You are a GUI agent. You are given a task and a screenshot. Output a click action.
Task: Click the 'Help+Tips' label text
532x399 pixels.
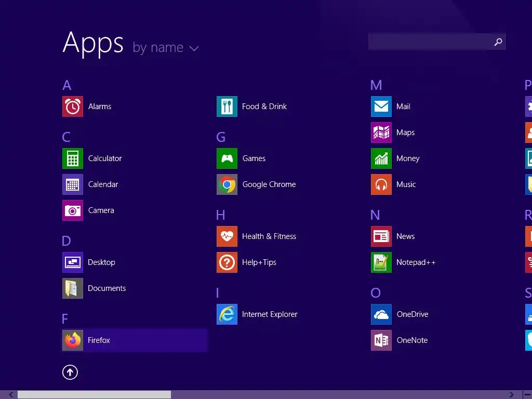[x=259, y=262]
